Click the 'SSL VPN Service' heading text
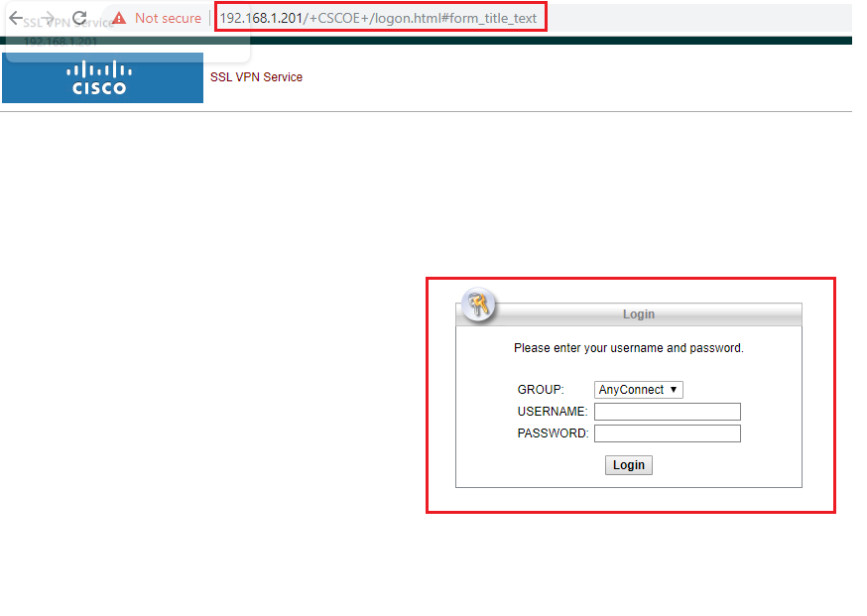Image resolution: width=867 pixels, height=616 pixels. pyautogui.click(x=256, y=76)
